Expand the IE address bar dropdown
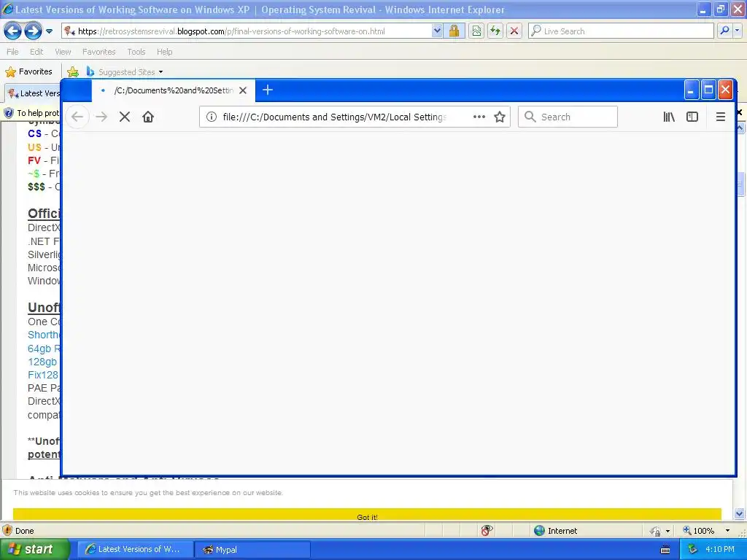The height and width of the screenshot is (560, 747). coord(437,31)
